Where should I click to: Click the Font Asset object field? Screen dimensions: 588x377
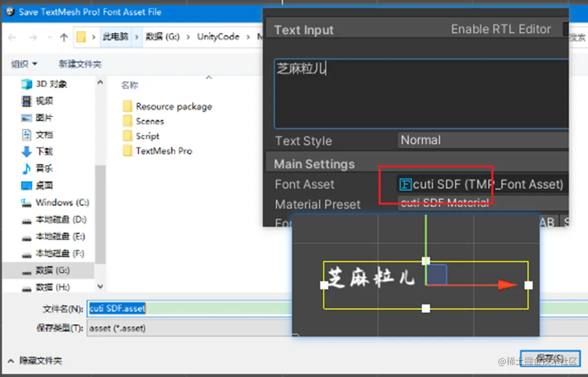[482, 184]
